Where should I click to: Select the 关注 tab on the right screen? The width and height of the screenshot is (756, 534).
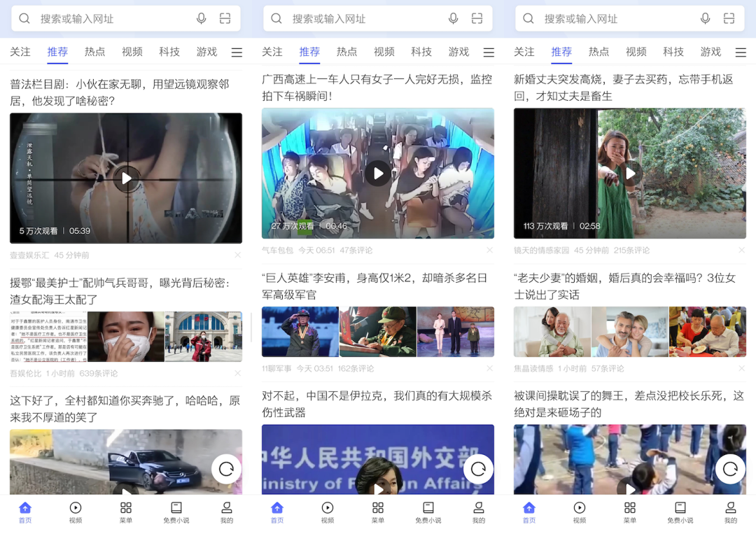coord(524,52)
